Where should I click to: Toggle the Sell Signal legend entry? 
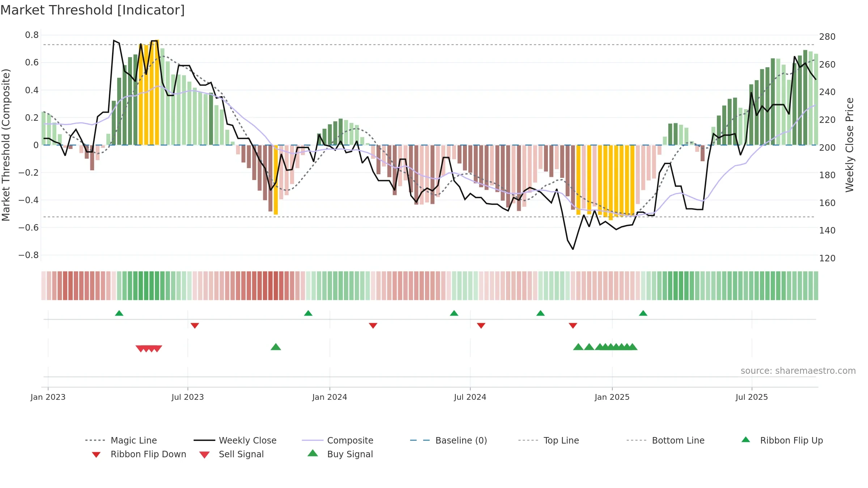point(231,454)
